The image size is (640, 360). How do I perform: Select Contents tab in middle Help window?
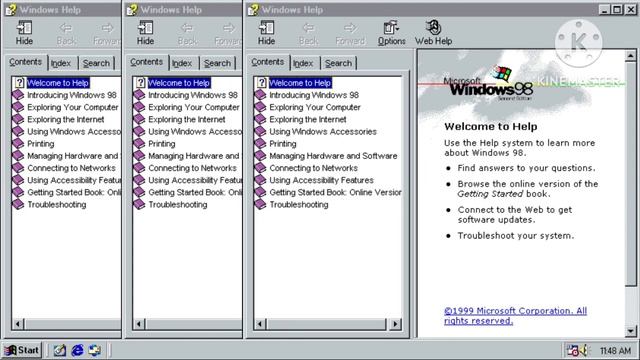147,62
